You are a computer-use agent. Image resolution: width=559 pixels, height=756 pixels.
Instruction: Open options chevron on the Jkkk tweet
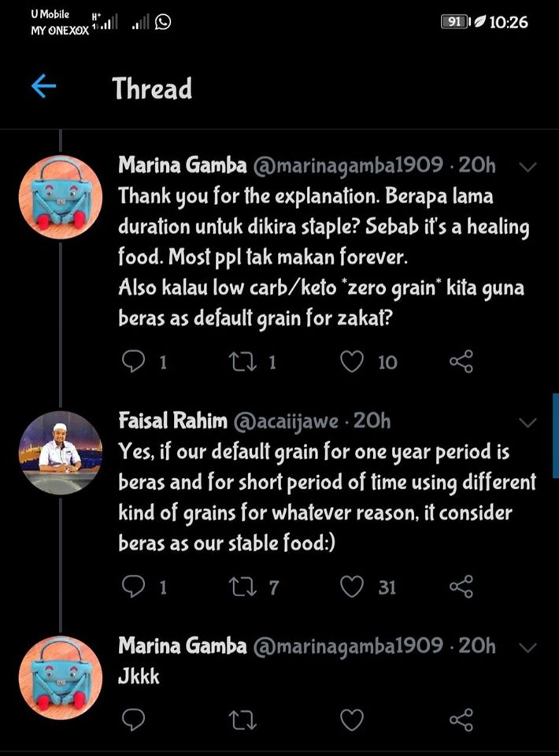(529, 647)
